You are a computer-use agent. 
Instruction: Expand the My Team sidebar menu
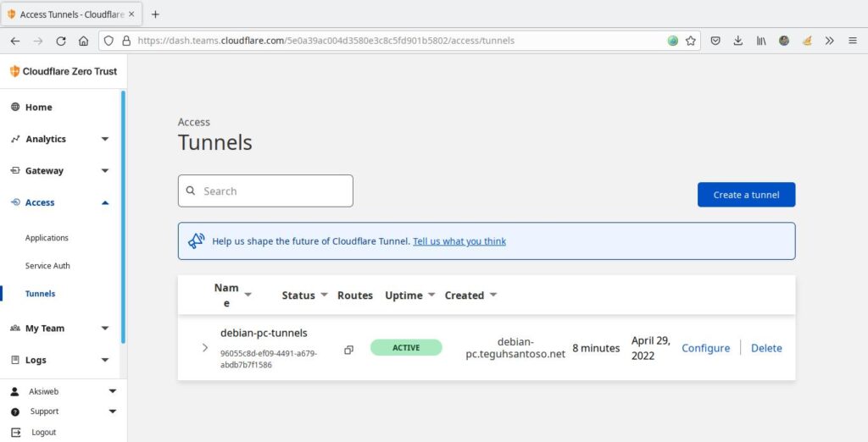105,329
